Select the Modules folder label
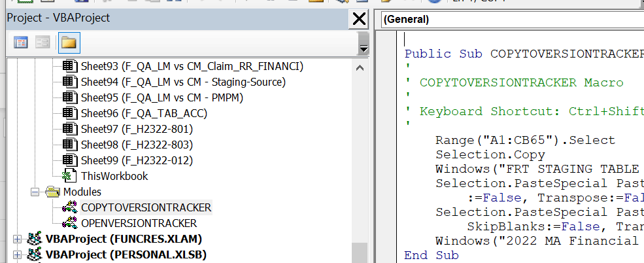Image resolution: width=644 pixels, height=263 pixels. point(82,192)
